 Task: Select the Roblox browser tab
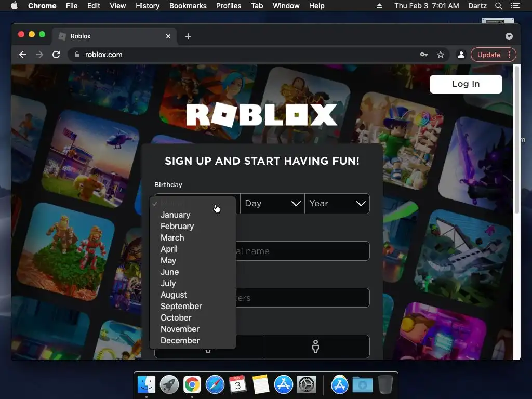(x=114, y=36)
